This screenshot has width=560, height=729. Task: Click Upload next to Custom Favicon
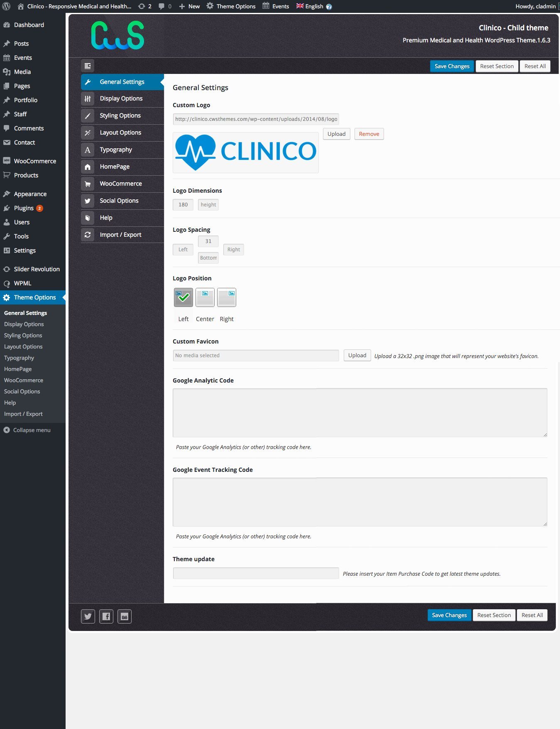click(x=357, y=355)
